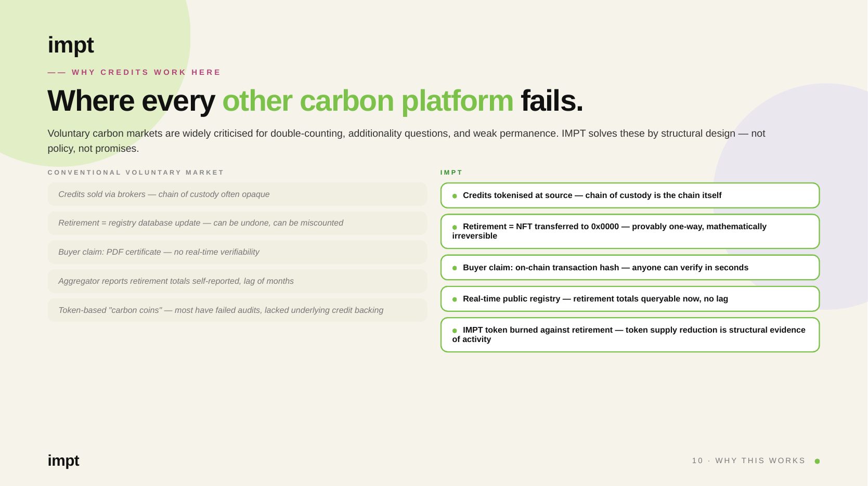
Task: Click the bullet dot before IMPT token burned
Action: click(x=455, y=331)
